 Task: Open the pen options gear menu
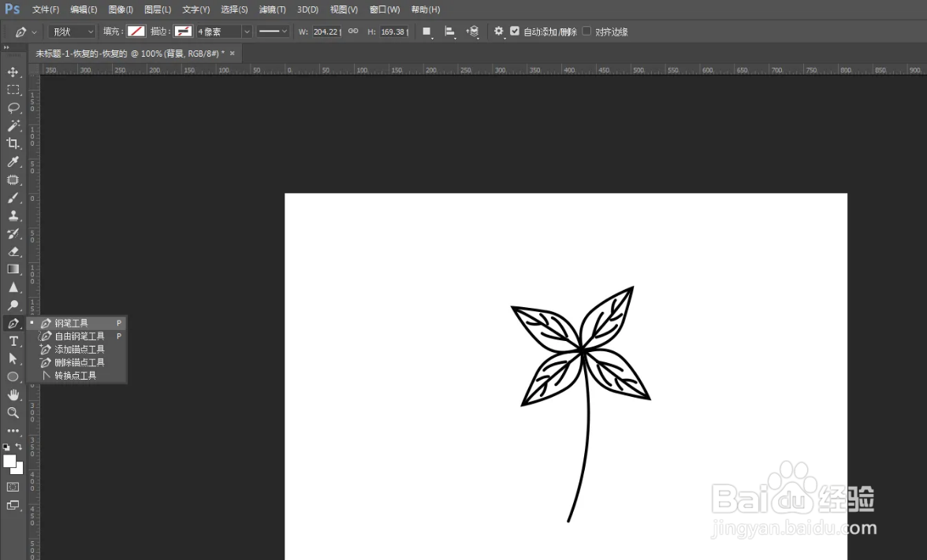(x=499, y=32)
